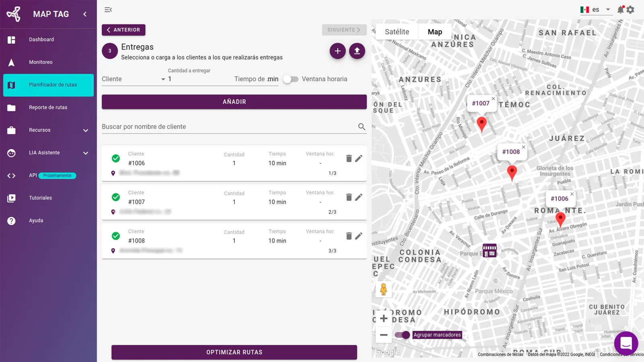Click the upload clients icon
This screenshot has width=644, height=362.
pos(357,51)
